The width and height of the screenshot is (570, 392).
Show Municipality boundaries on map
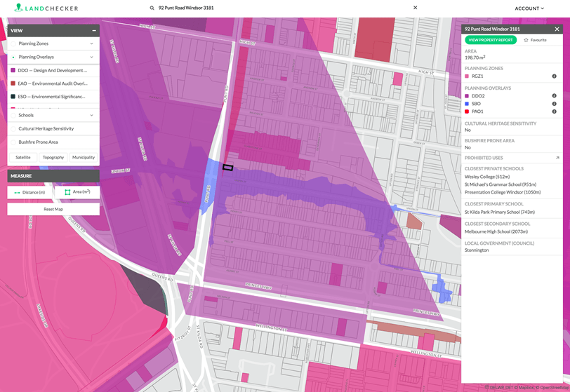84,157
